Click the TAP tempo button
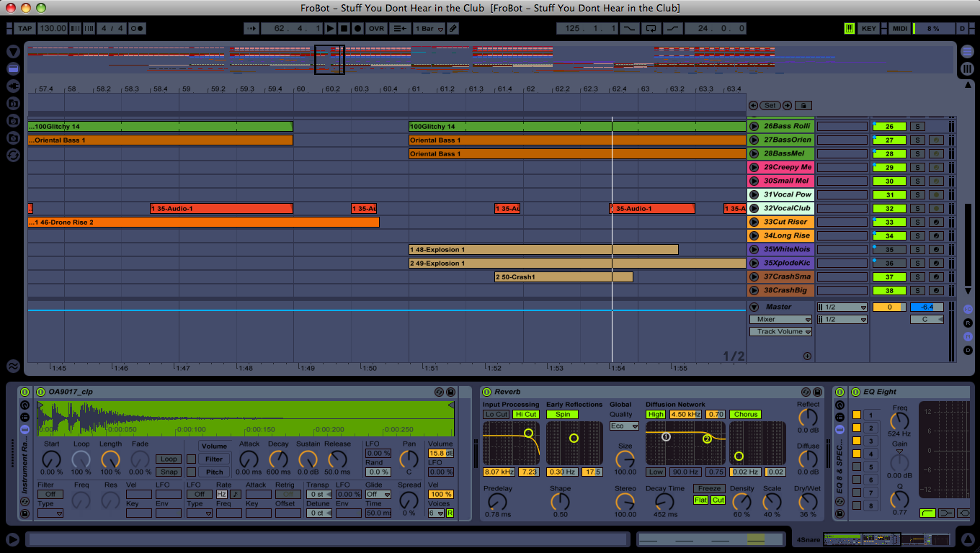This screenshot has height=553, width=980. pos(24,29)
